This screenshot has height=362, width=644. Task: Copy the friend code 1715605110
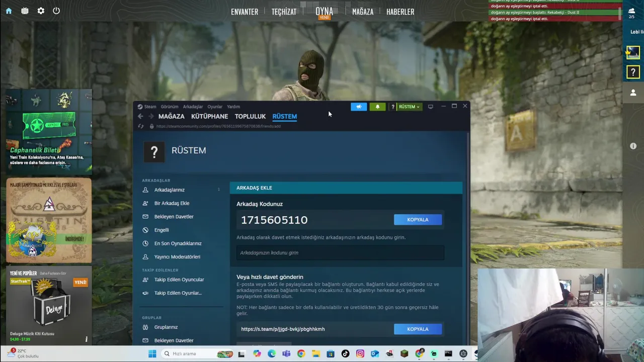[418, 220]
